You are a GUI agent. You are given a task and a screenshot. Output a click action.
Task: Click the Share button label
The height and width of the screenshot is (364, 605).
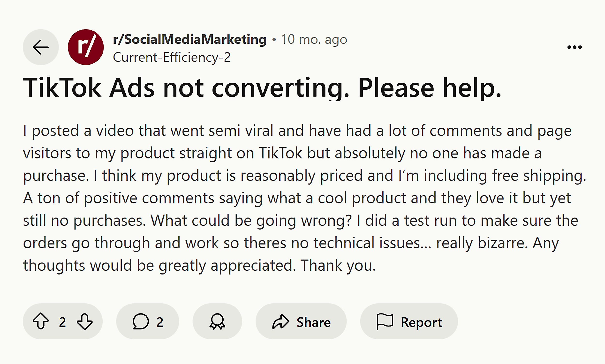tap(314, 322)
